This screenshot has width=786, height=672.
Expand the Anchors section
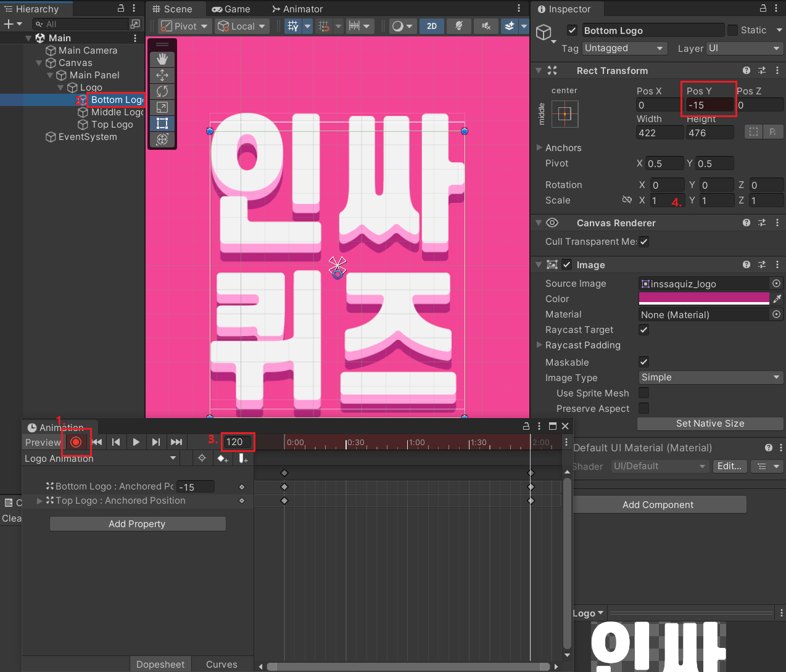point(539,147)
